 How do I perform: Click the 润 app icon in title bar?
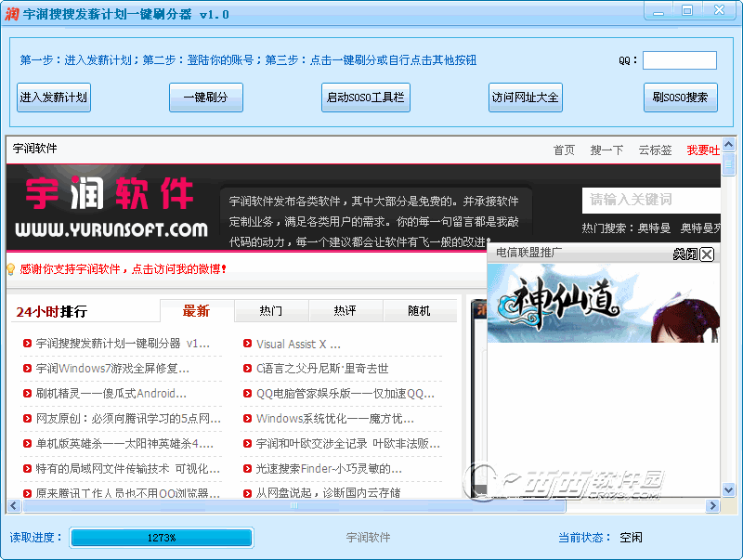click(x=11, y=14)
